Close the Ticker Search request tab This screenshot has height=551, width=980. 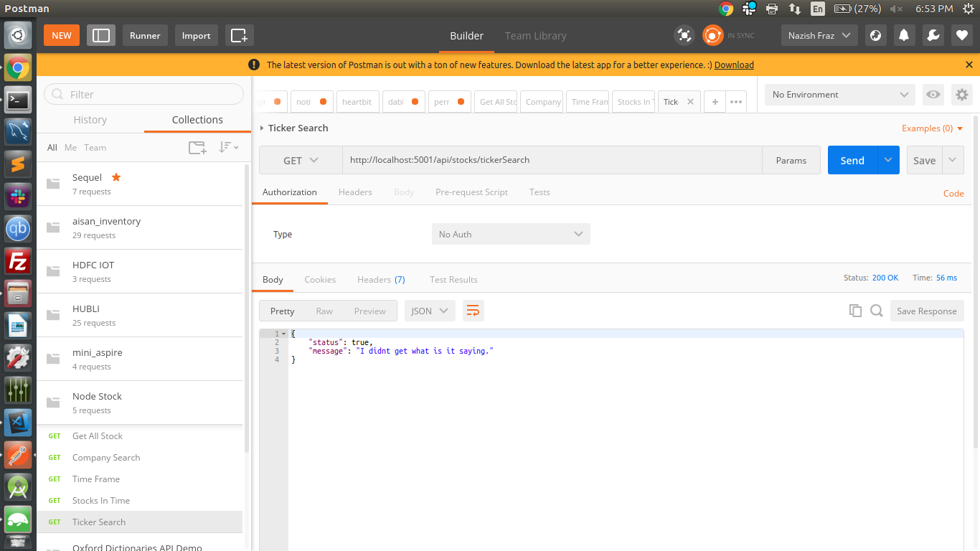point(690,102)
